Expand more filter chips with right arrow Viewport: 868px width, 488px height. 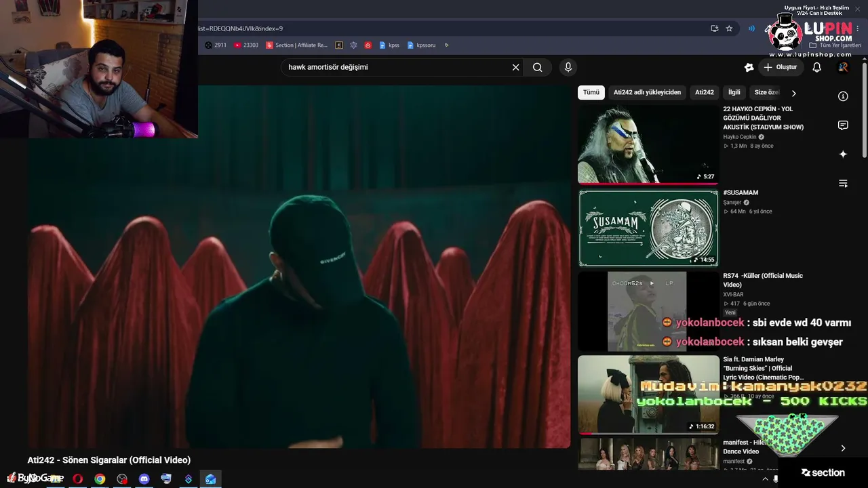pos(793,93)
